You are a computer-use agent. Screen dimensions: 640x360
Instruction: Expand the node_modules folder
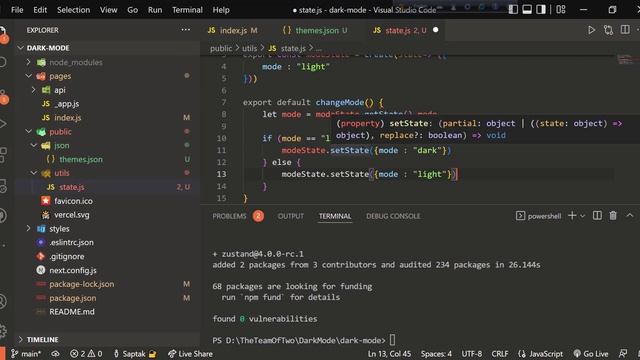[x=28, y=62]
